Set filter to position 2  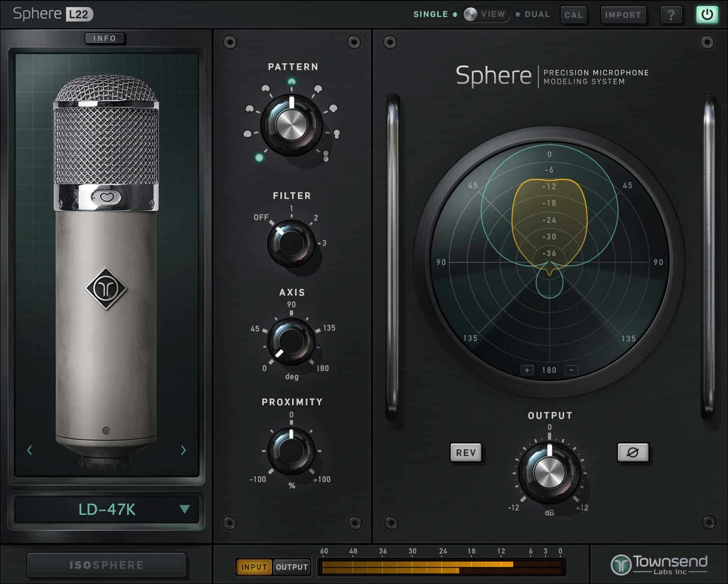[x=316, y=218]
